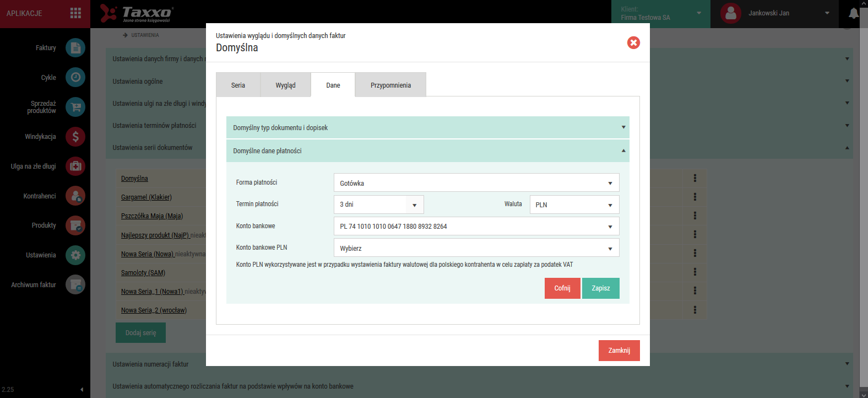Open the Kontrahenci person icon

coord(75,196)
